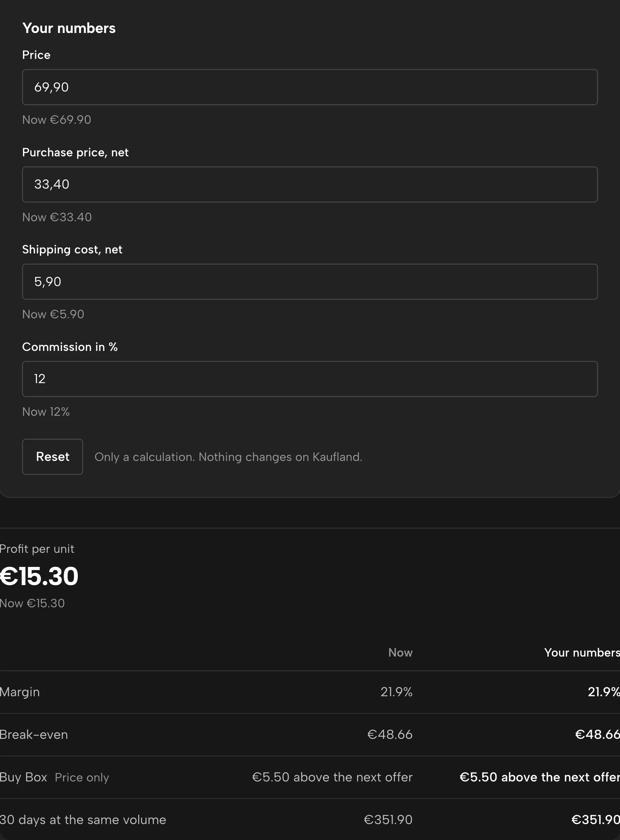
Task: Click the 'Now €5.90' hint text
Action: tap(53, 314)
